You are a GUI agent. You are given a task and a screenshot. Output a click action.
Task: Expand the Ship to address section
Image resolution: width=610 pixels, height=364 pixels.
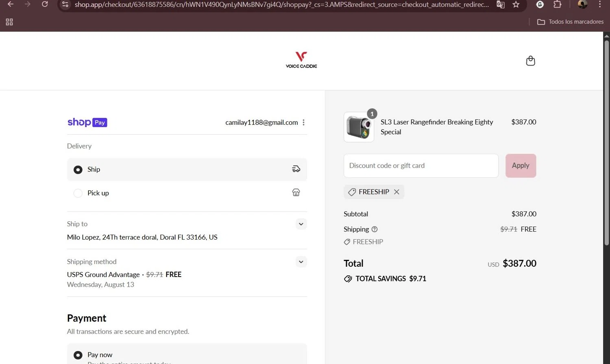click(x=301, y=224)
